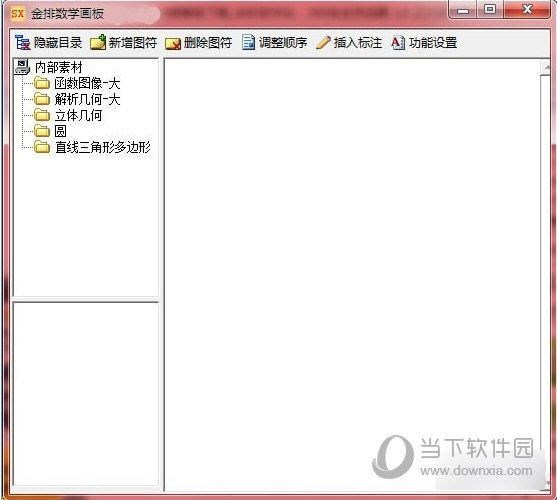Click the 内部素材 computer icon
Viewport: 557px width, 500px height.
coord(22,67)
